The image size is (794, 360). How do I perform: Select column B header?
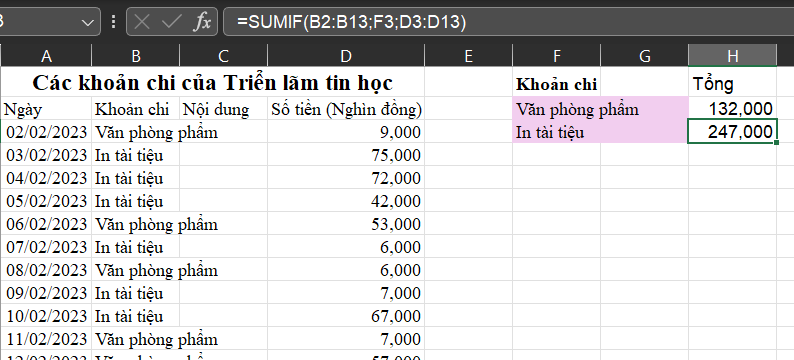tap(135, 56)
